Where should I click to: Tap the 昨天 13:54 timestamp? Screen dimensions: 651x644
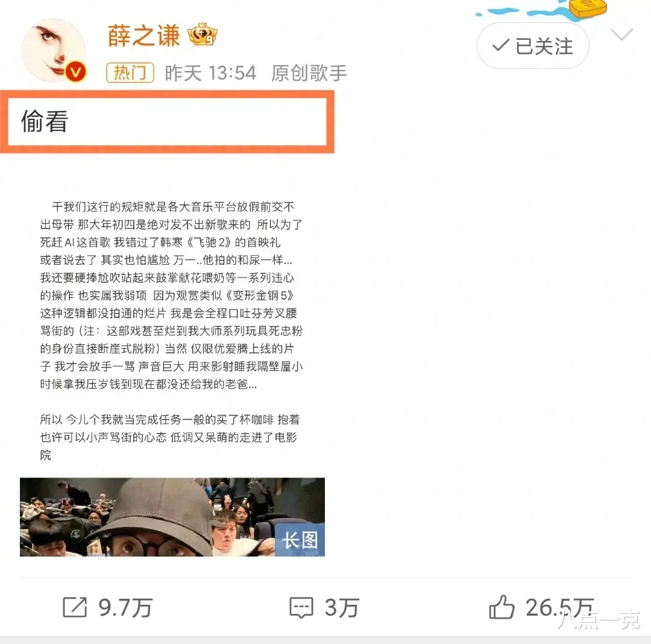(210, 73)
